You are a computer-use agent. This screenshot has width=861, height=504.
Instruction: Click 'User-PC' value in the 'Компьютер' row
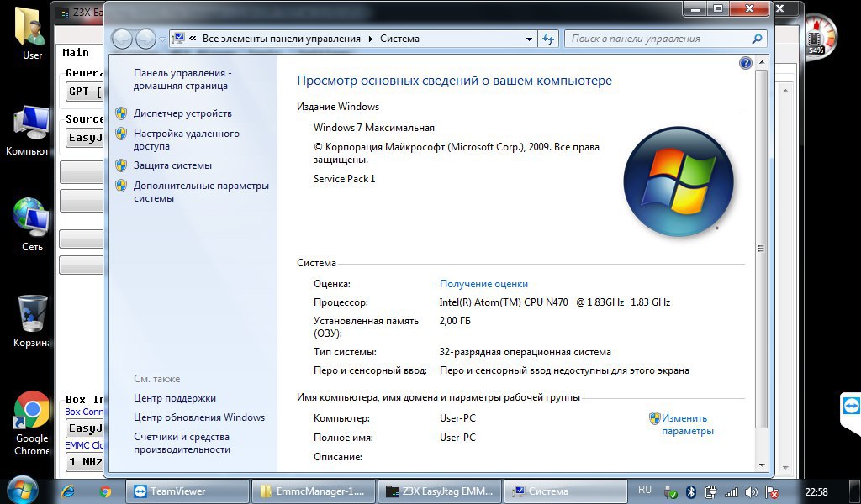[x=457, y=418]
